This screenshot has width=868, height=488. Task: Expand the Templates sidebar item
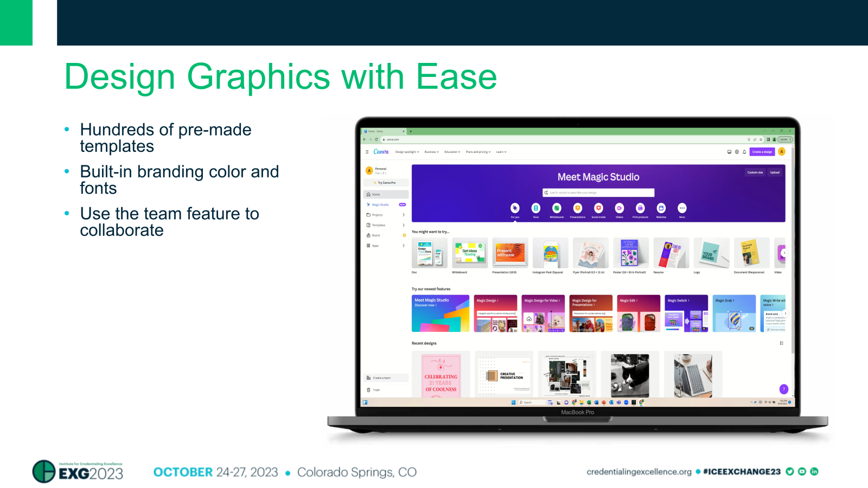[x=378, y=225]
